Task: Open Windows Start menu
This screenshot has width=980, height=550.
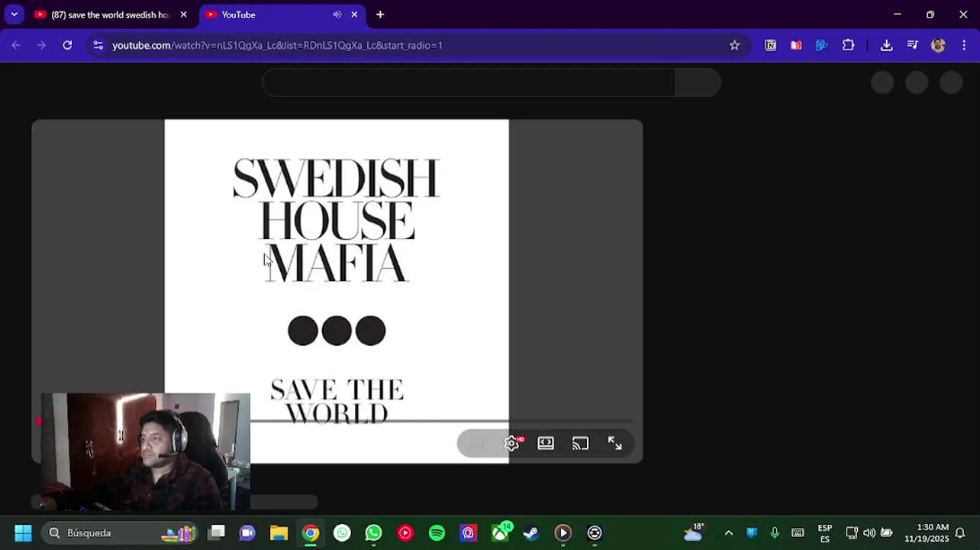Action: (23, 532)
